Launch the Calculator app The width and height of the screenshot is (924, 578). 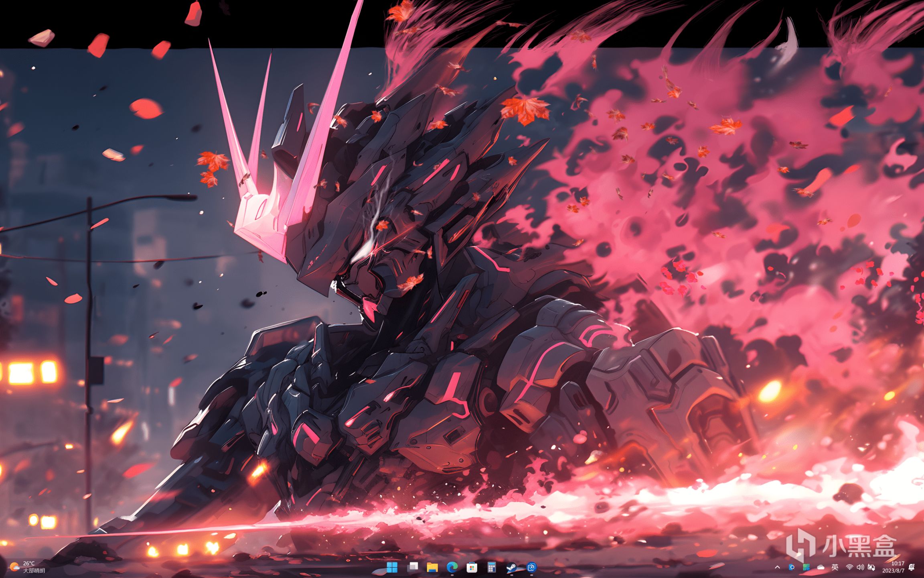(x=492, y=567)
